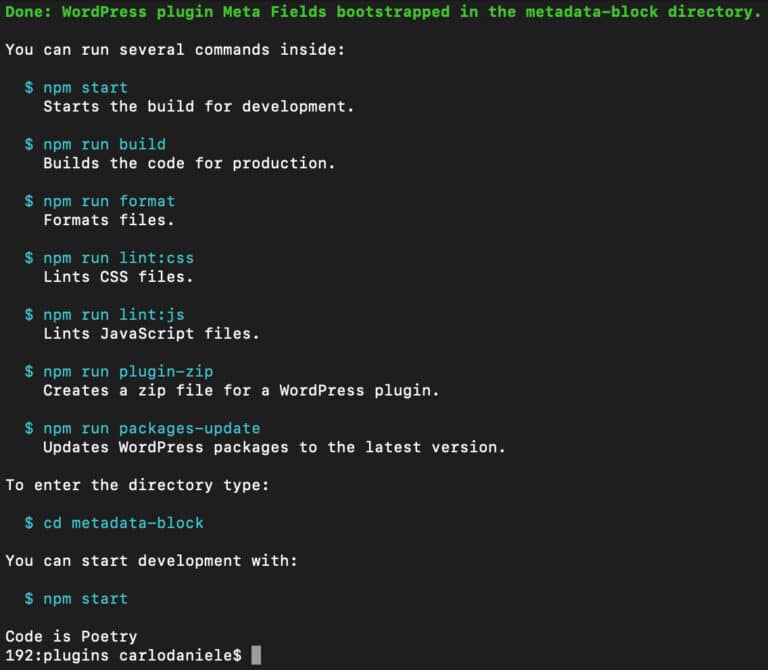
Task: Click the "npm start" command in the list
Action: coord(85,87)
